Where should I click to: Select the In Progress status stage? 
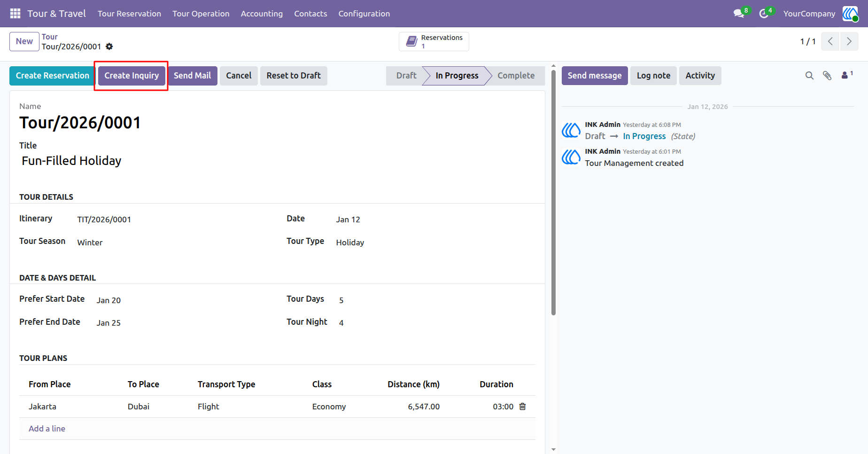point(457,76)
